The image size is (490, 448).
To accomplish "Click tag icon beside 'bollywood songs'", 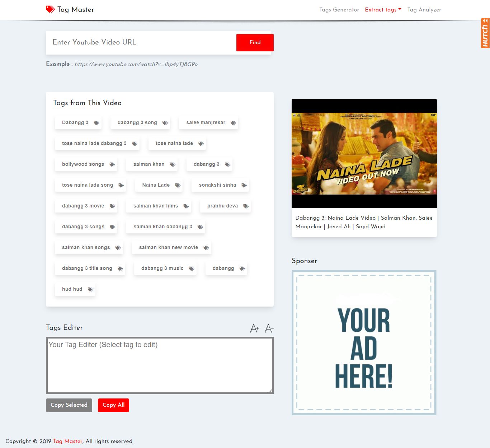I will tap(112, 164).
